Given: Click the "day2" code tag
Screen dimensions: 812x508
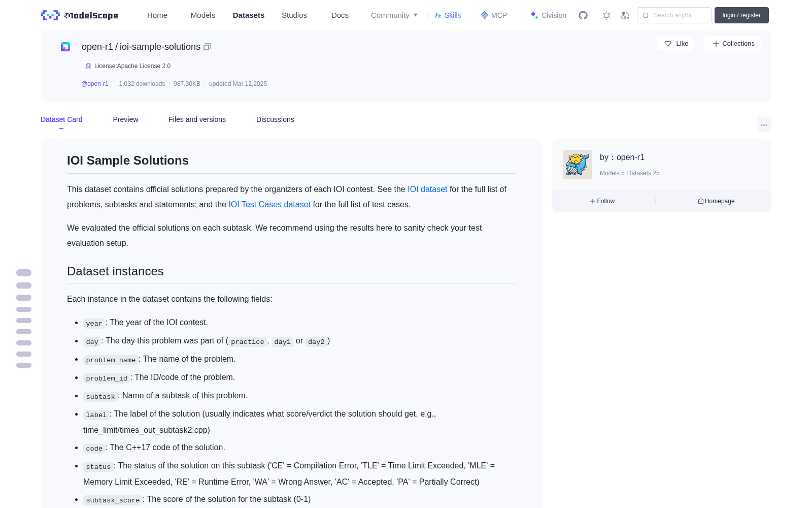Looking at the screenshot, I should pos(316,341).
